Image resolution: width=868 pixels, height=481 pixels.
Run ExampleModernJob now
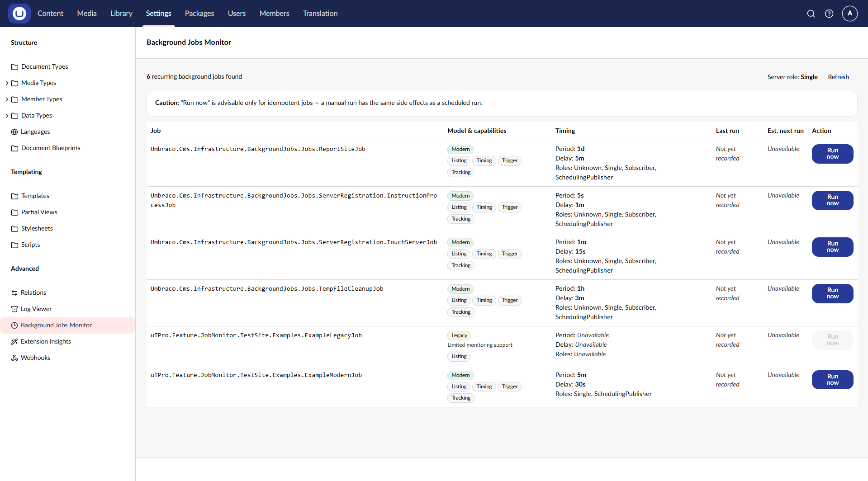[832, 380]
